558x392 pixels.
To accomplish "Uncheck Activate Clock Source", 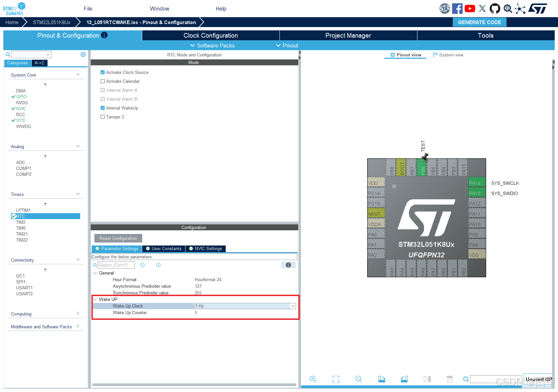I will [x=103, y=72].
